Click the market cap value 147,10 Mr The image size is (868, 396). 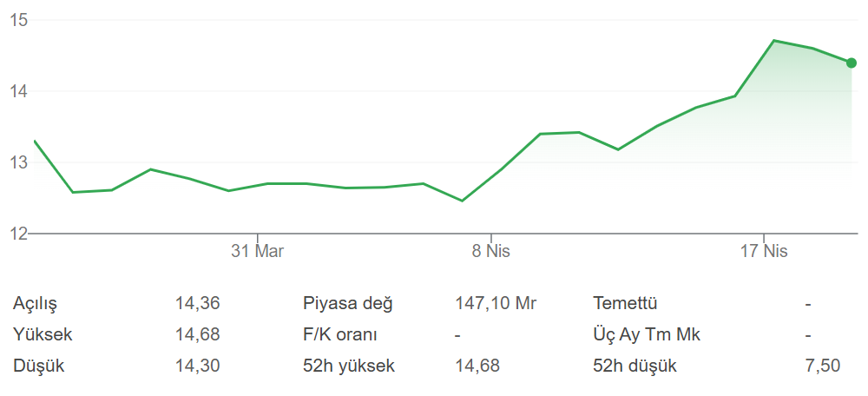(496, 304)
